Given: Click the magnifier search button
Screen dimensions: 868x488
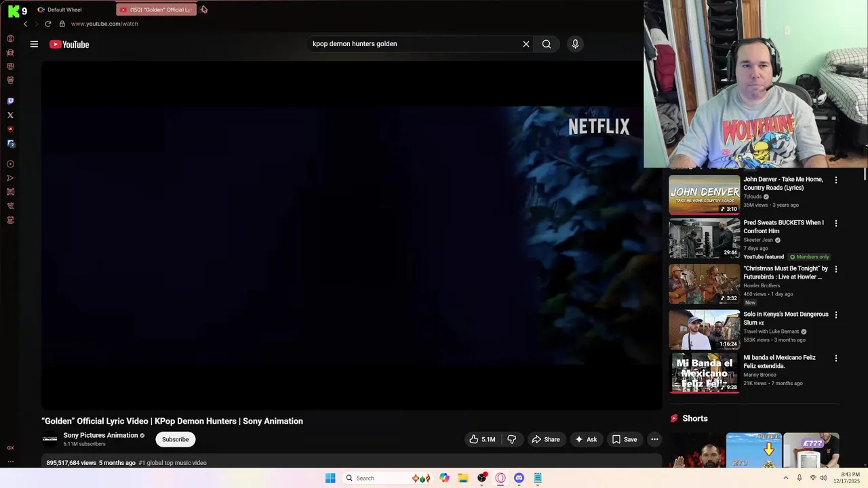Looking at the screenshot, I should (x=547, y=44).
